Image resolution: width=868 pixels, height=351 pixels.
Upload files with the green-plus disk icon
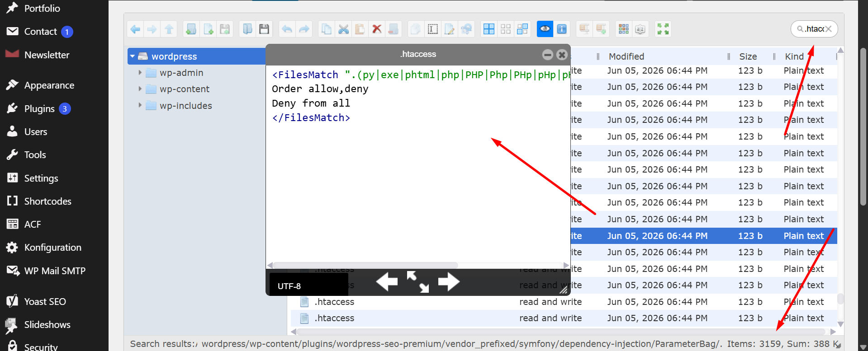click(x=225, y=29)
